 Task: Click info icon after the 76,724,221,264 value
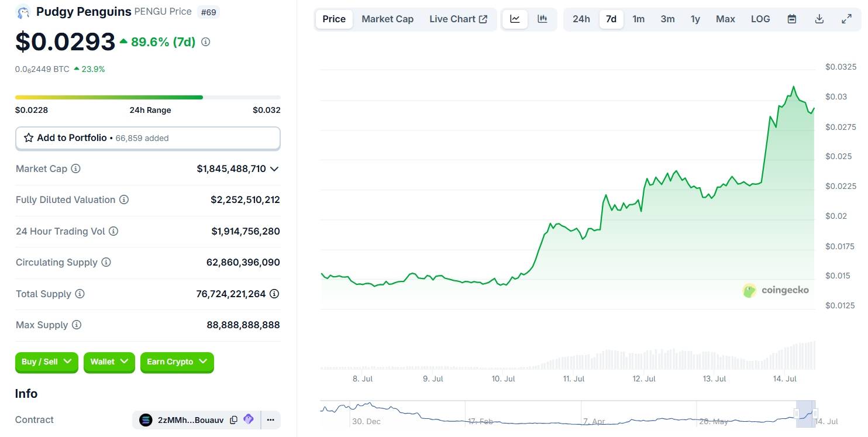point(274,294)
